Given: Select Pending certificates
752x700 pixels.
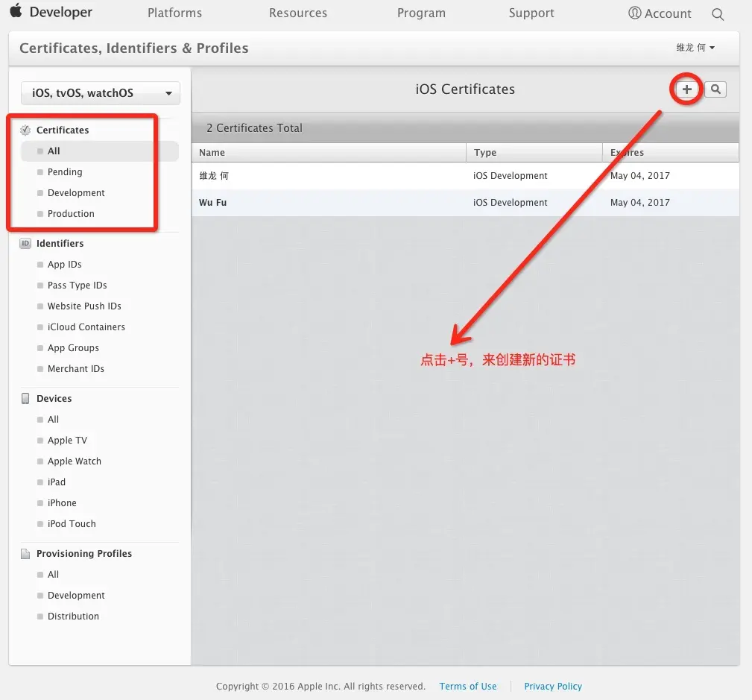Looking at the screenshot, I should [x=65, y=171].
